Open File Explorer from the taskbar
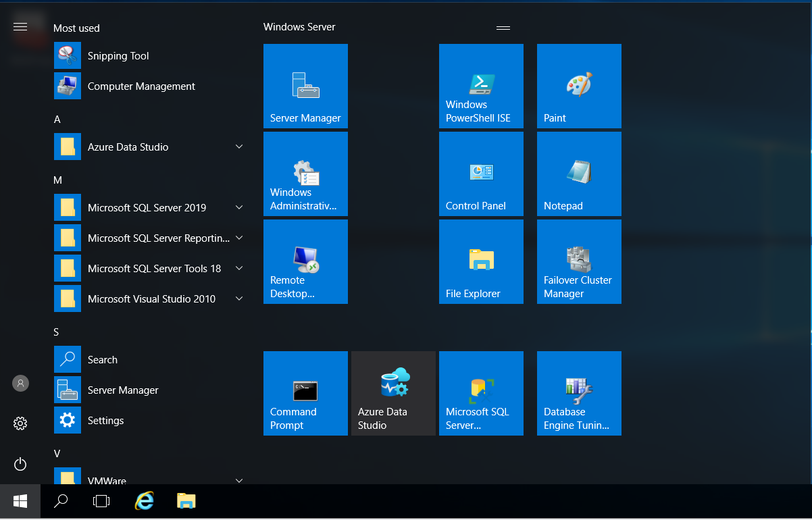Screen dimensions: 812x520 coord(186,501)
